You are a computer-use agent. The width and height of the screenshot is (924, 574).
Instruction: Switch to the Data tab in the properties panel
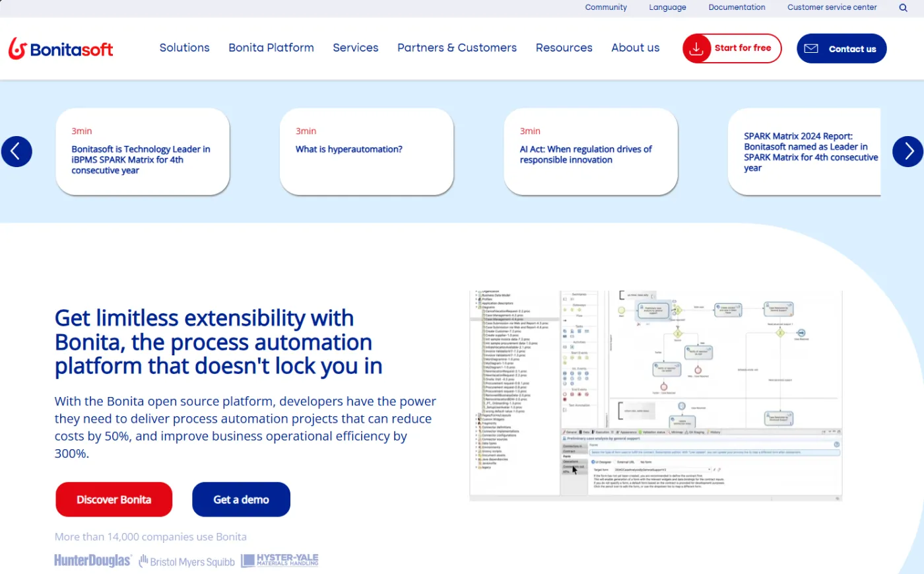[585, 432]
